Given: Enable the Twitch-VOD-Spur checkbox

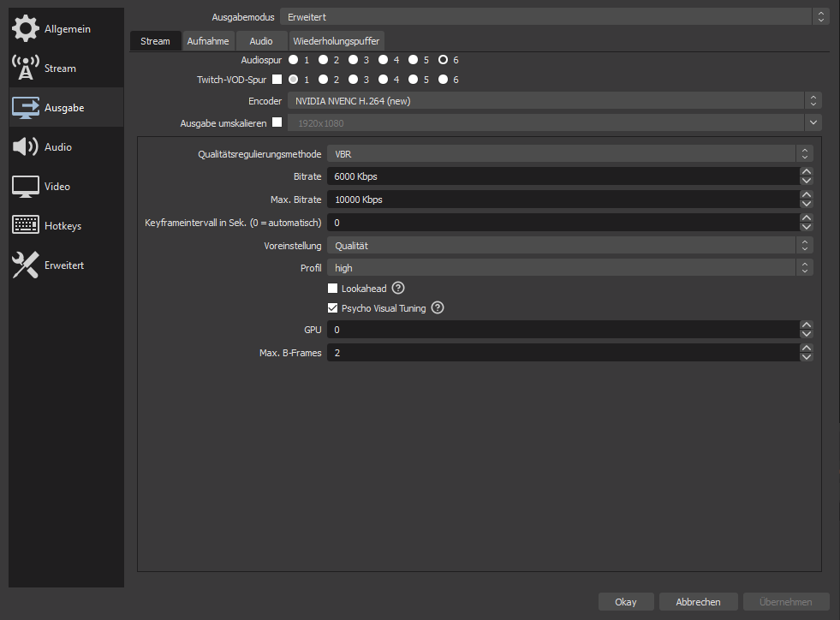Looking at the screenshot, I should pyautogui.click(x=277, y=80).
